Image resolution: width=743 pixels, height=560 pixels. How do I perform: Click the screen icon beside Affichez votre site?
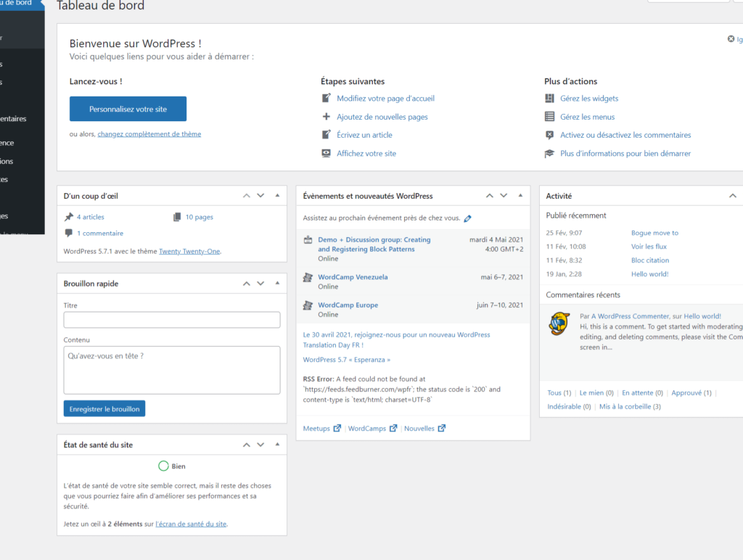pos(326,153)
